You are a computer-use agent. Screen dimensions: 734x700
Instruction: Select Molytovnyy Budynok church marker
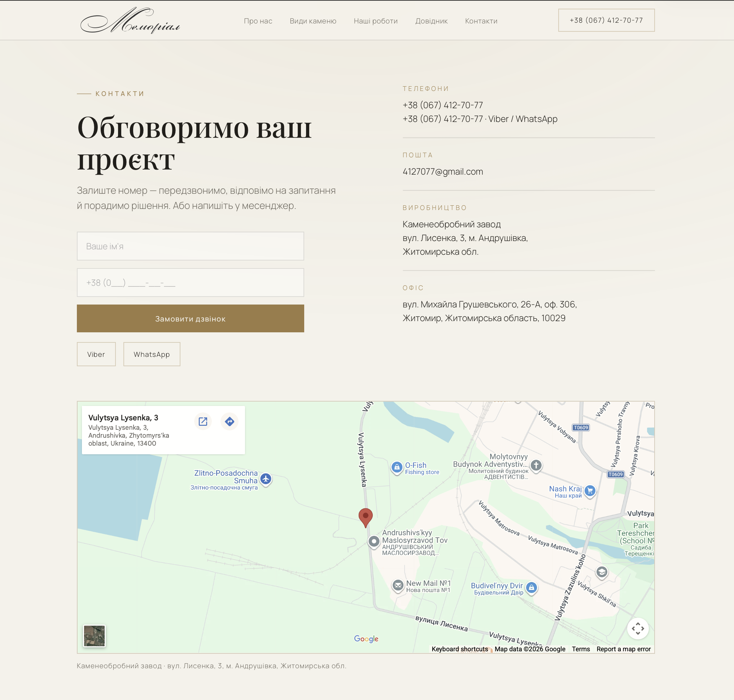coord(536,466)
